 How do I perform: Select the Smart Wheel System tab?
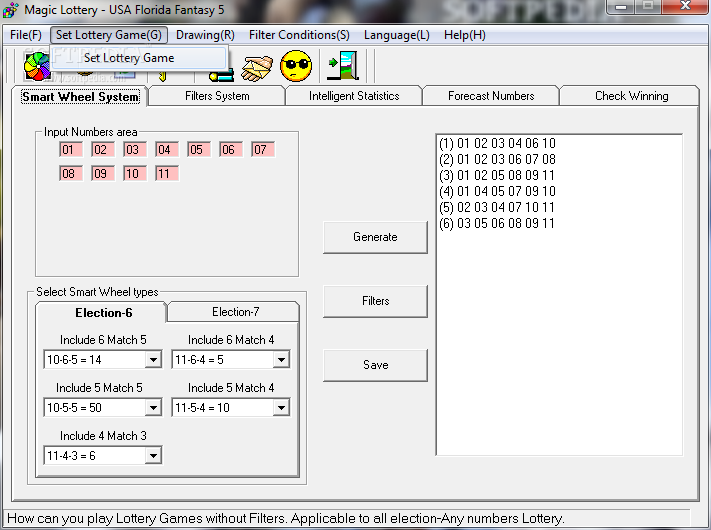coord(80,97)
